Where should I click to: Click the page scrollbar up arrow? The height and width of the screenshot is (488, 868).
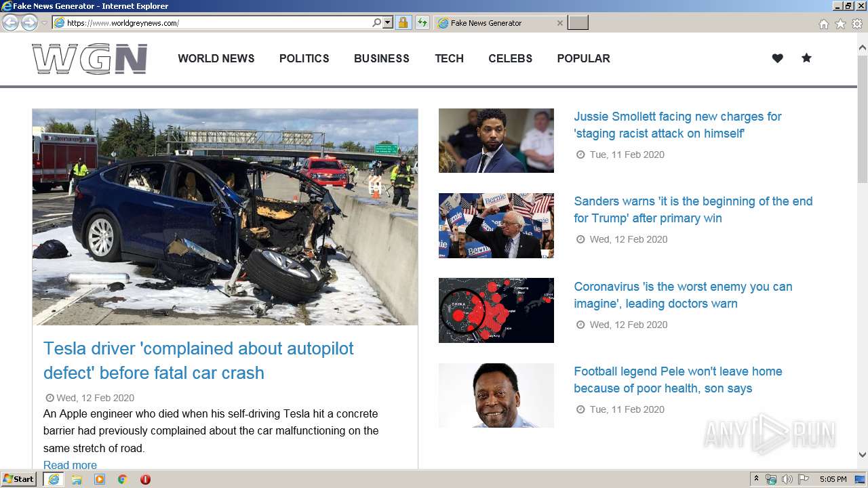pyautogui.click(x=863, y=48)
